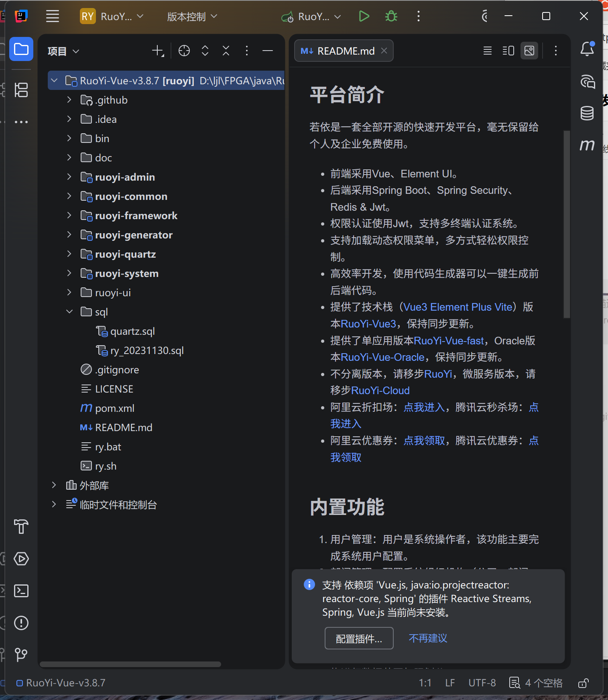
Task: Open the AI Assistant spiral icon
Action: pyautogui.click(x=587, y=81)
